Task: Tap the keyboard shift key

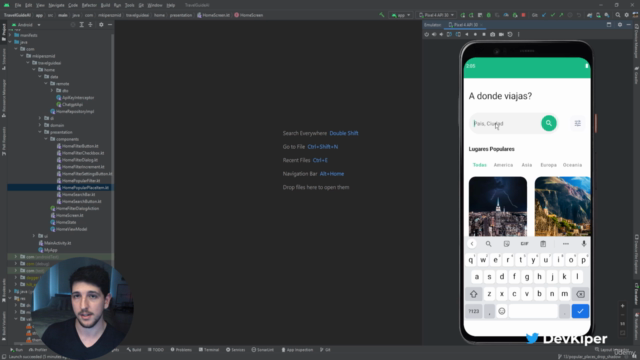Action: coord(473,294)
